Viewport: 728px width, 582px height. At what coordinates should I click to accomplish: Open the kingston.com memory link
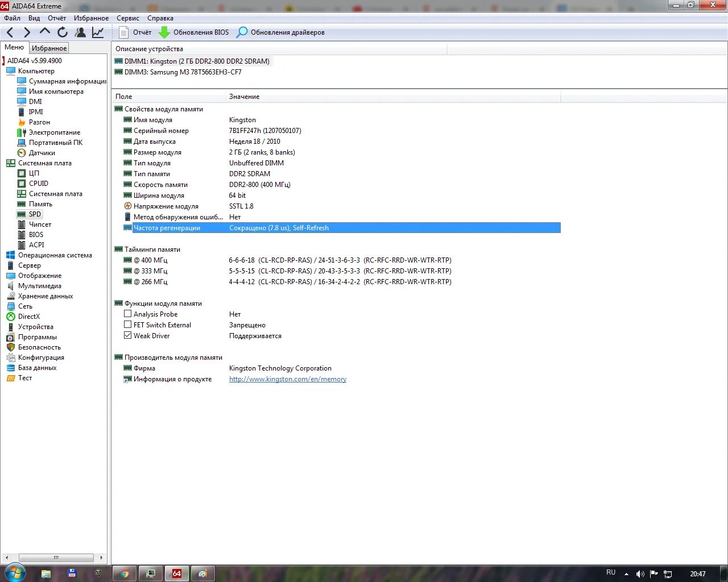tap(287, 379)
